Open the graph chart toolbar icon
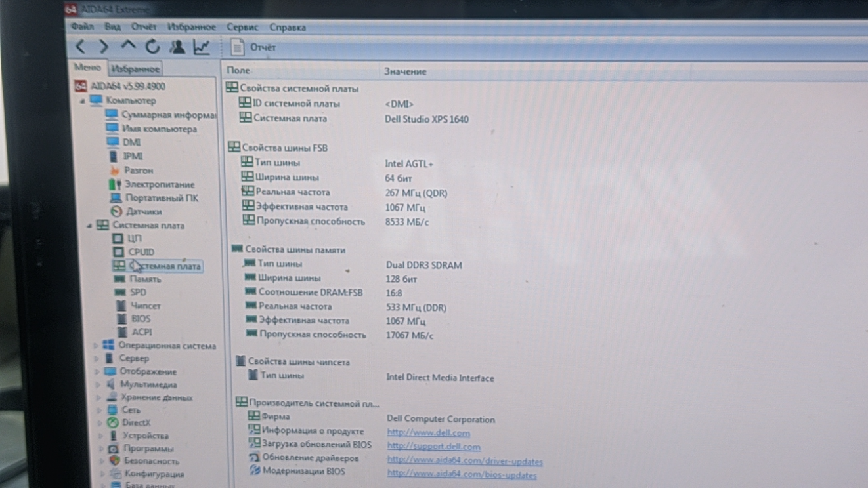 [x=201, y=47]
